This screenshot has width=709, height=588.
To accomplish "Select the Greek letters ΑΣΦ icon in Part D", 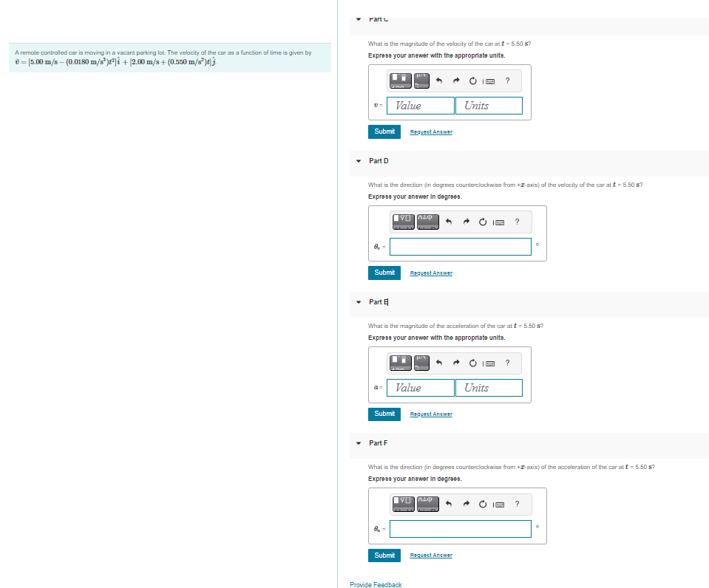I will (428, 221).
